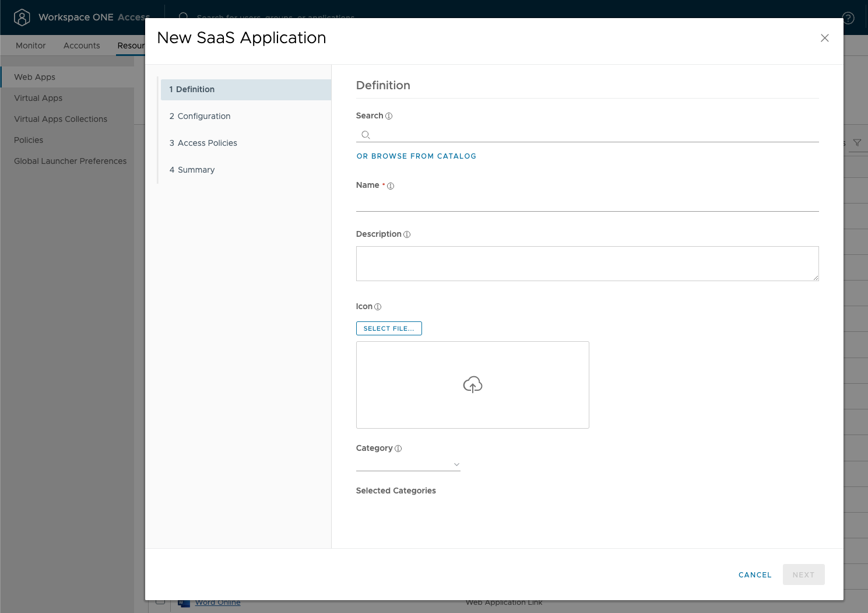The width and height of the screenshot is (868, 613).
Task: Open the info tooltip beside the Icon label
Action: pyautogui.click(x=377, y=306)
